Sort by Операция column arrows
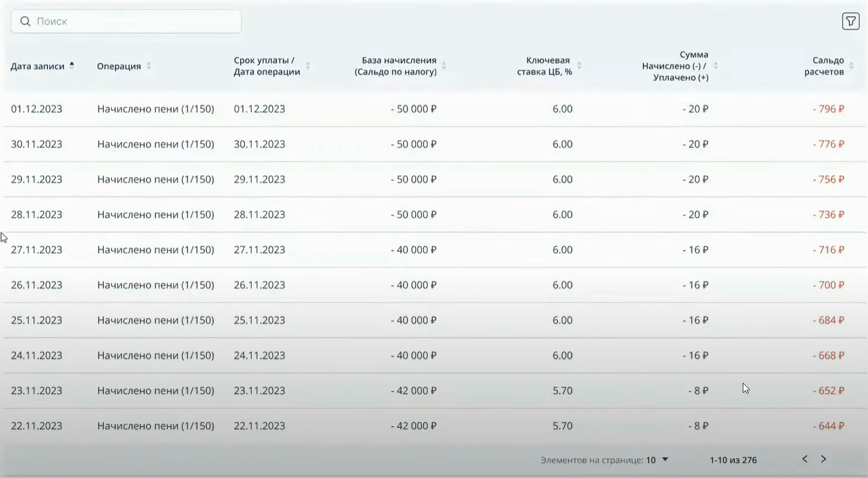Screen dimensions: 868x478 tap(148, 66)
